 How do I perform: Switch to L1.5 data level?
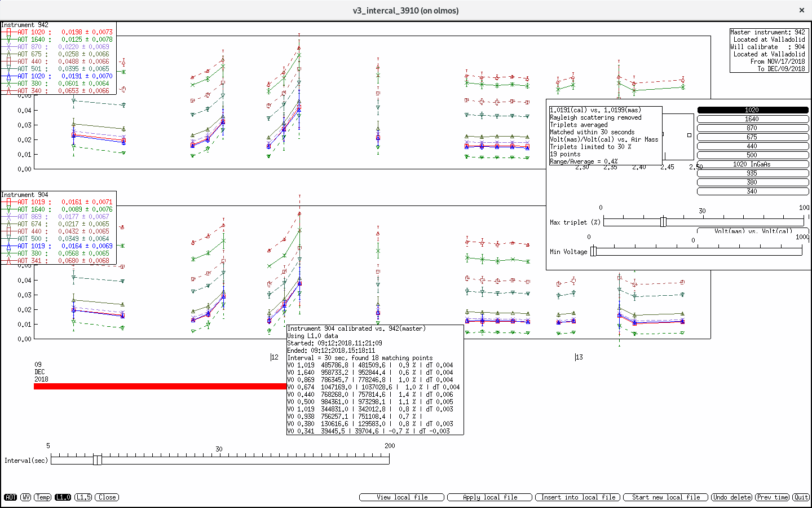[x=83, y=497]
